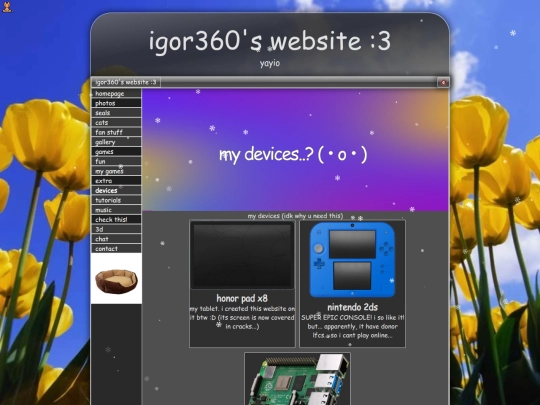Click the red sound icon on bar
Screen dimensions: 540x405
pyautogui.click(x=443, y=82)
